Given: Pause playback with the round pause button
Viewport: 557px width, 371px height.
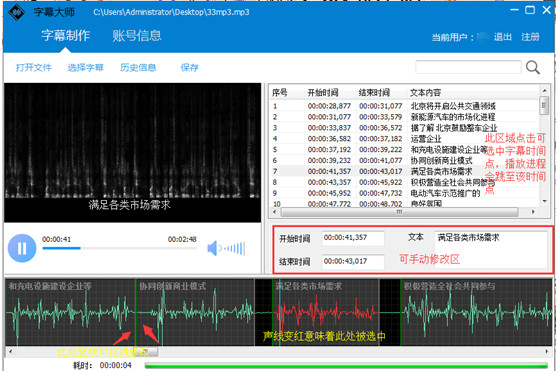Looking at the screenshot, I should (x=22, y=248).
